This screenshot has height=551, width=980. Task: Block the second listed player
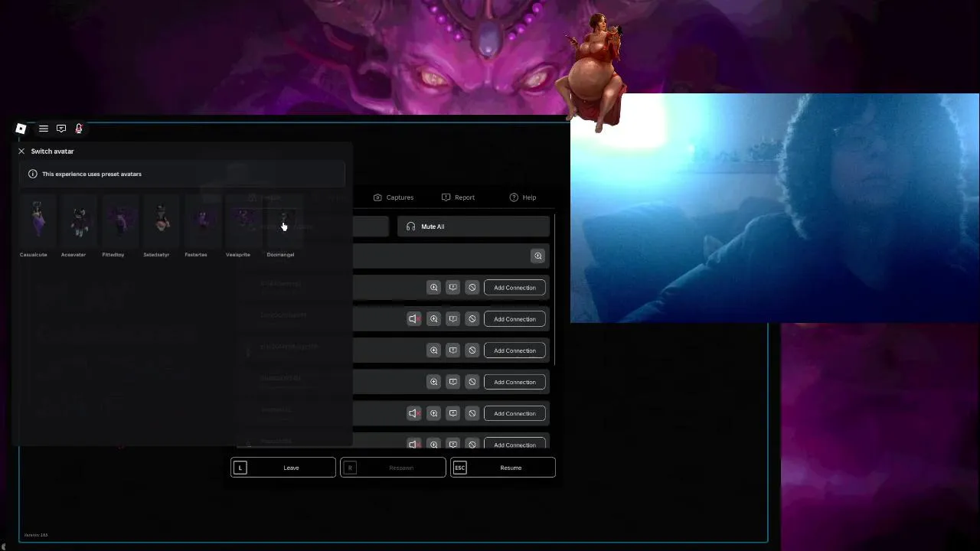tap(472, 319)
